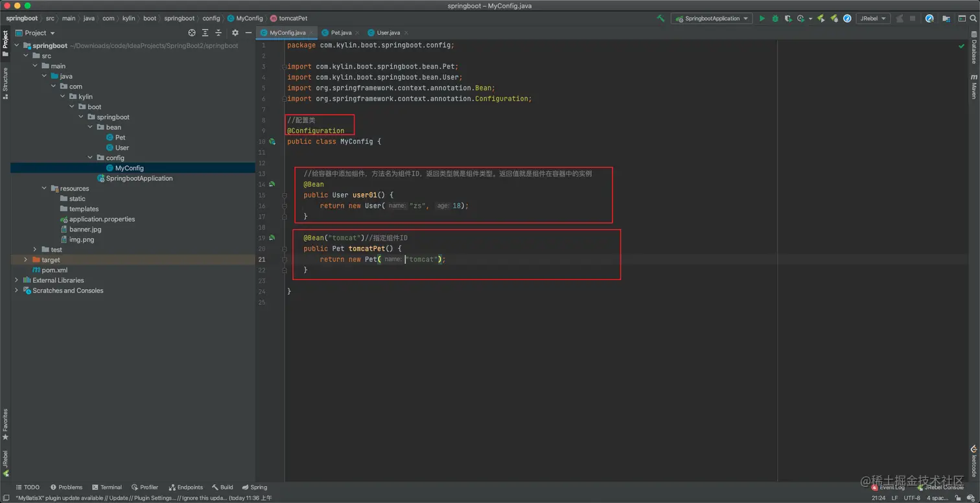Open the Structure tool window stripe

coord(5,83)
